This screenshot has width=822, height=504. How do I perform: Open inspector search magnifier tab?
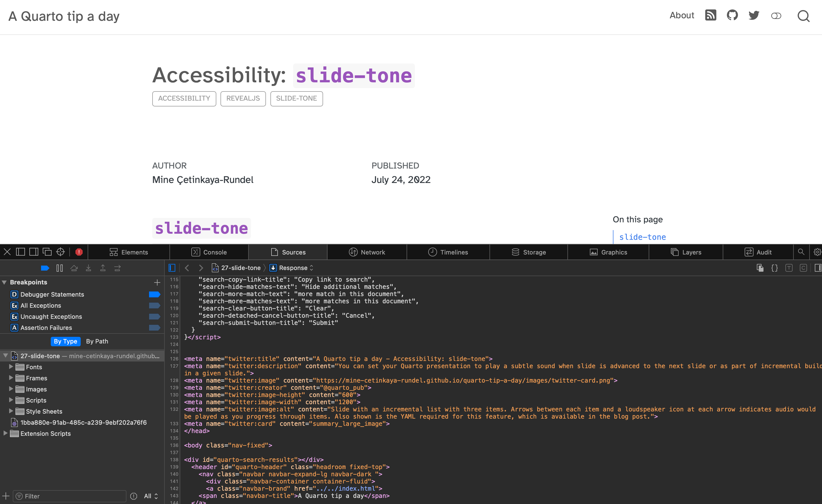[x=801, y=252]
